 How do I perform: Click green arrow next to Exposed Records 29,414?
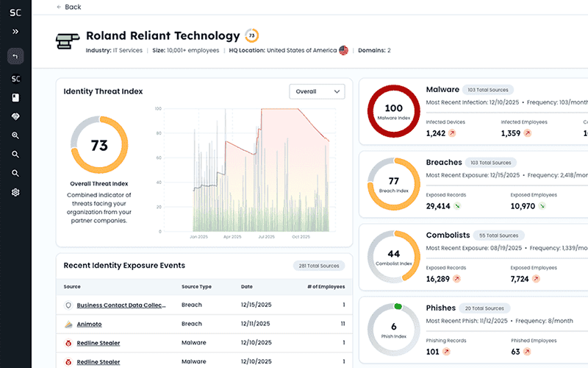click(457, 206)
